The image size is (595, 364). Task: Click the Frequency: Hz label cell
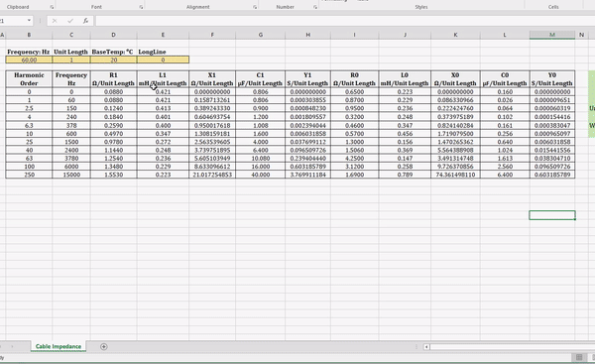(x=29, y=52)
